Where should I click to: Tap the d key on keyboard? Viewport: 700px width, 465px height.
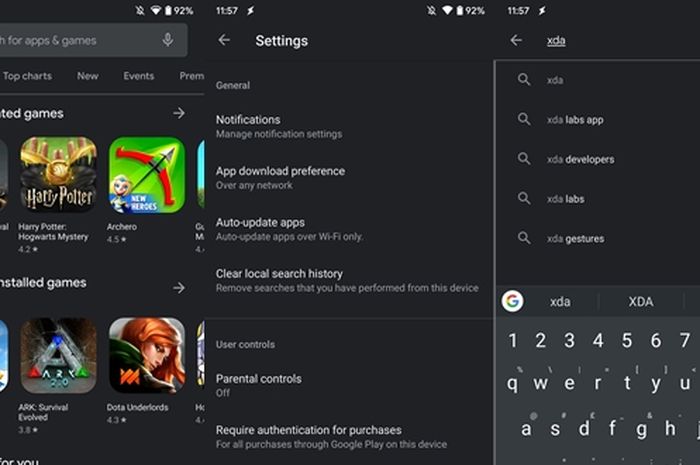point(583,429)
